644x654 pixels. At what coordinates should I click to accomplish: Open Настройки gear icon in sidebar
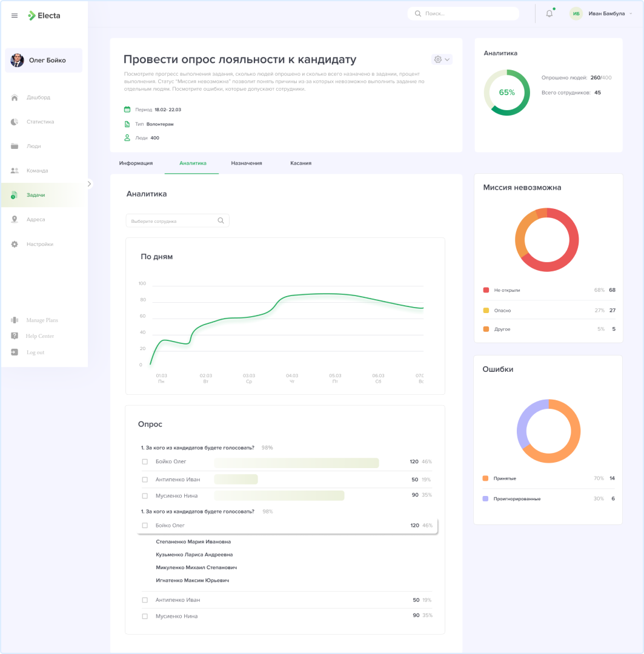[x=15, y=244]
